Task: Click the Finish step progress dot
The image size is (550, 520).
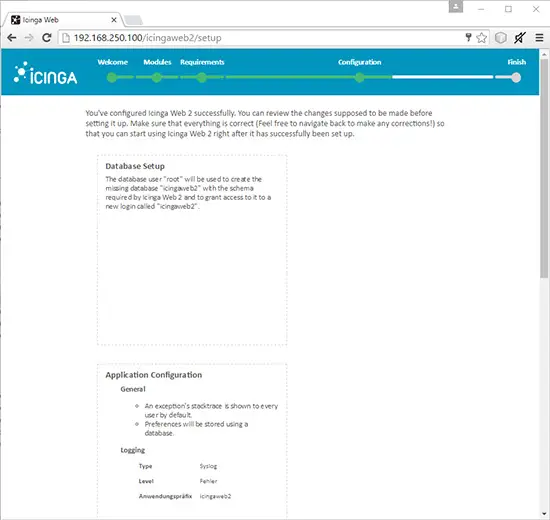Action: coord(516,78)
